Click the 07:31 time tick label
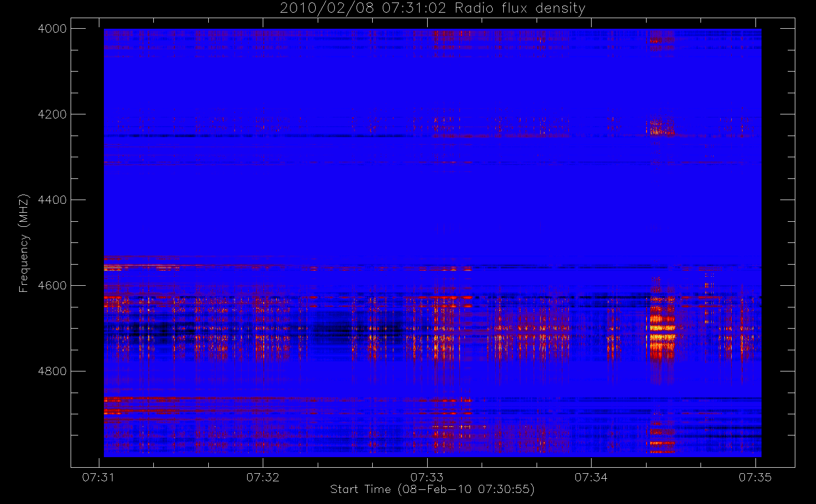 (x=98, y=477)
